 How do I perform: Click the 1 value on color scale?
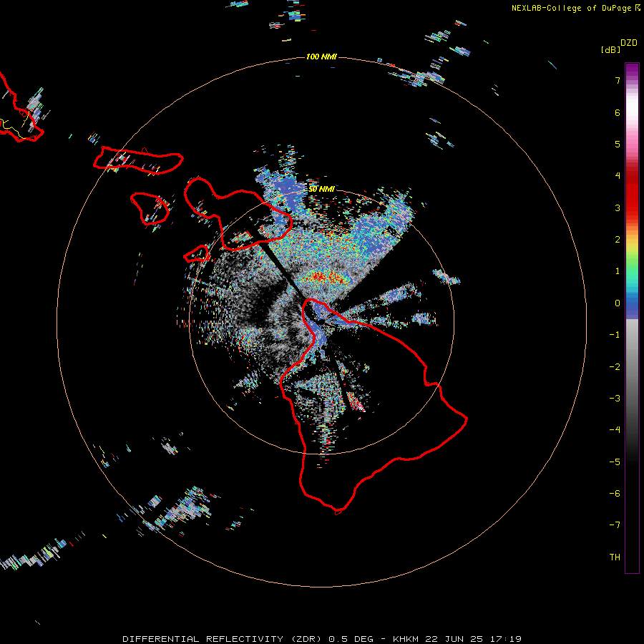click(618, 271)
